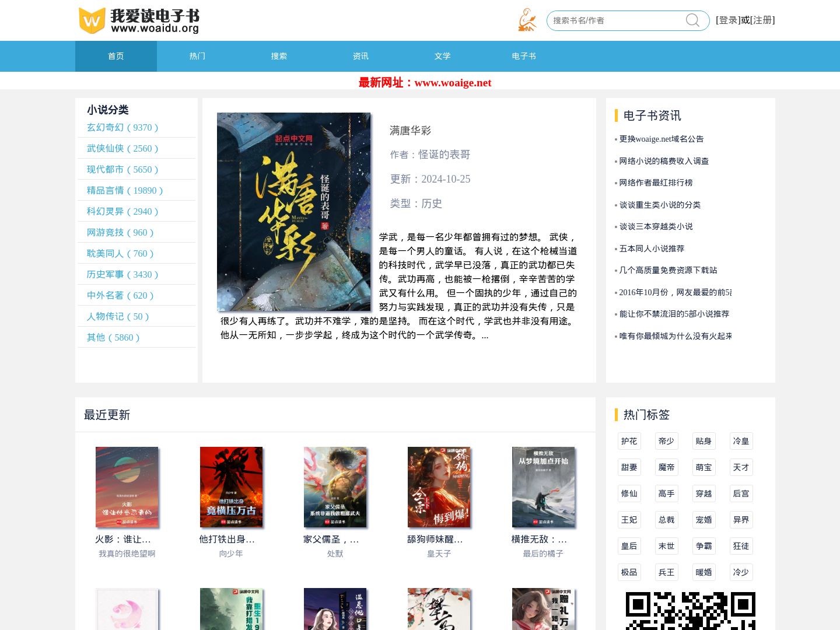Open news 谈谈三本穿越类小说
Image resolution: width=840 pixels, height=630 pixels.
[x=656, y=226]
